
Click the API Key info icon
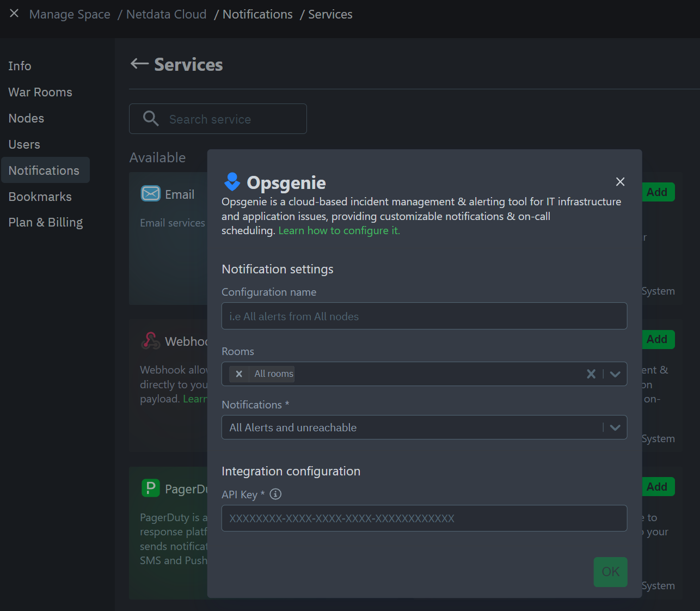coord(275,494)
